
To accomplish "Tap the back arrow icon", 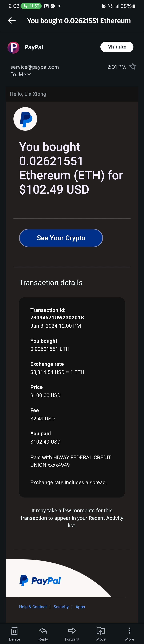I will [x=12, y=20].
